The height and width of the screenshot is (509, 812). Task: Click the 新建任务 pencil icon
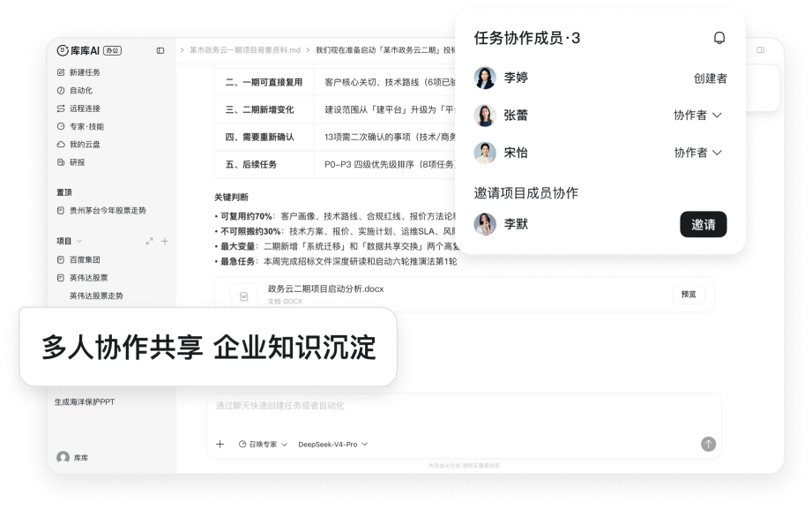61,72
